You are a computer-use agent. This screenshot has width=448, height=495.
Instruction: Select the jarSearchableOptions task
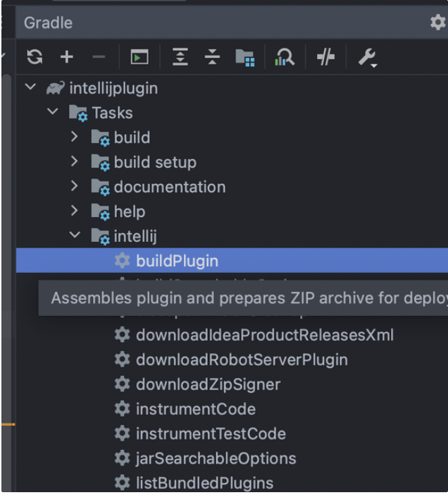(216, 458)
